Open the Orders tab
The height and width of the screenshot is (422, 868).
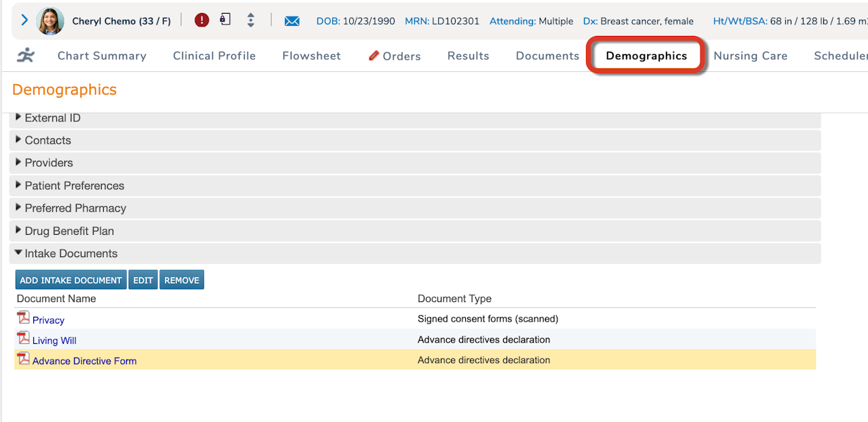pyautogui.click(x=395, y=56)
